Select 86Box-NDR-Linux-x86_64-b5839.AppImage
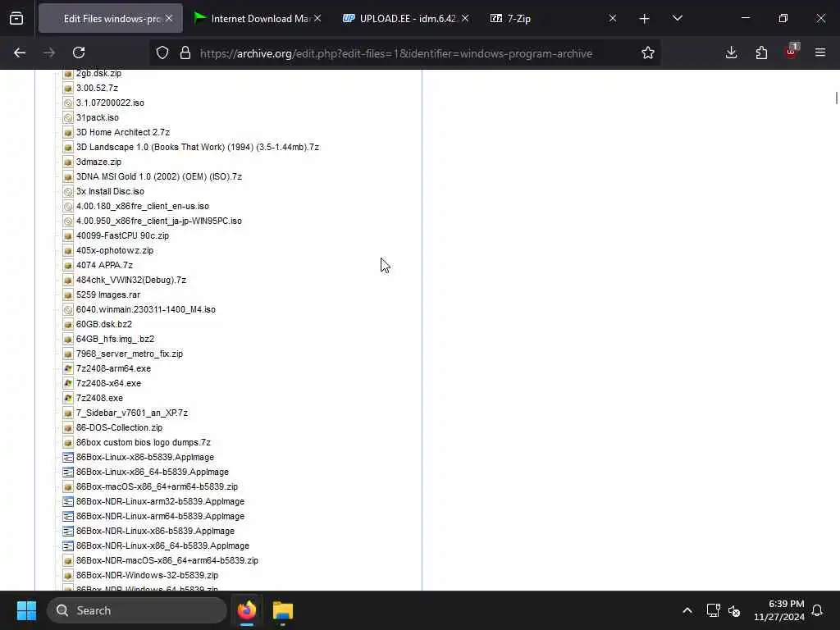840x630 pixels. coord(162,546)
